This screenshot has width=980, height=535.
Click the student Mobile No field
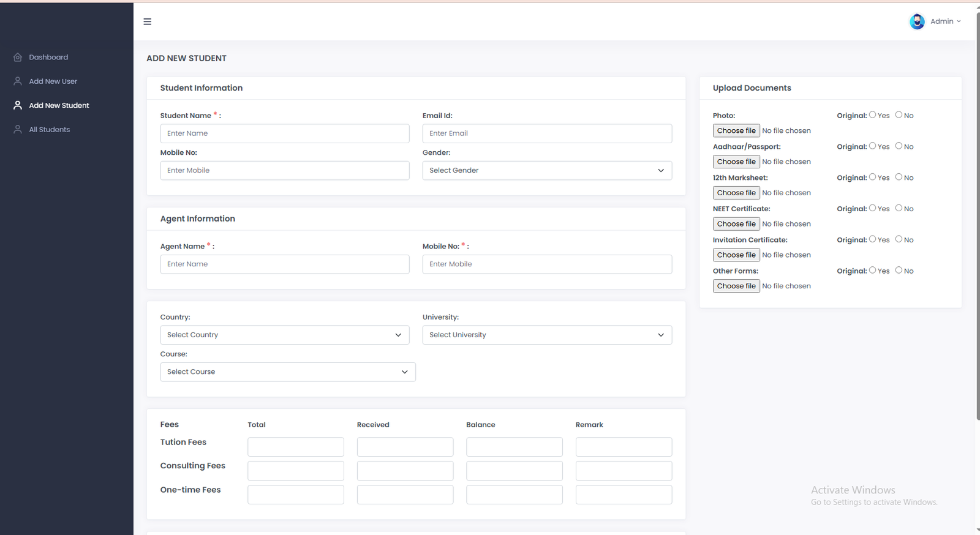click(285, 170)
